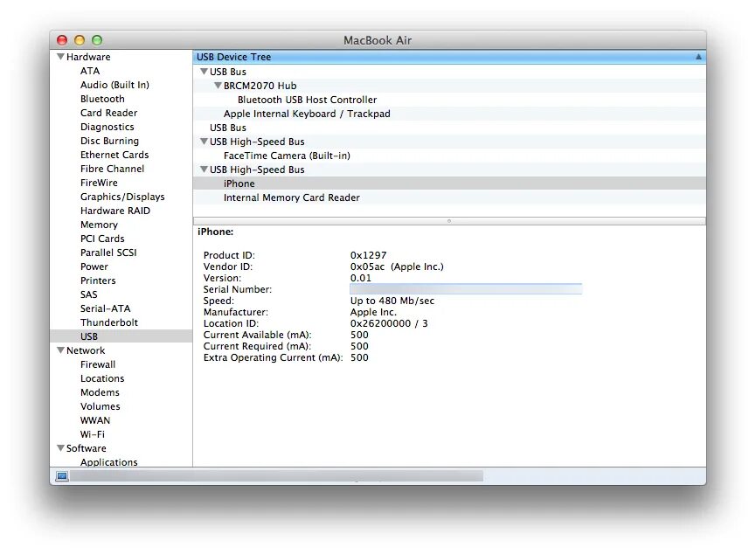Select Locations under Network
756x554 pixels.
coord(102,378)
